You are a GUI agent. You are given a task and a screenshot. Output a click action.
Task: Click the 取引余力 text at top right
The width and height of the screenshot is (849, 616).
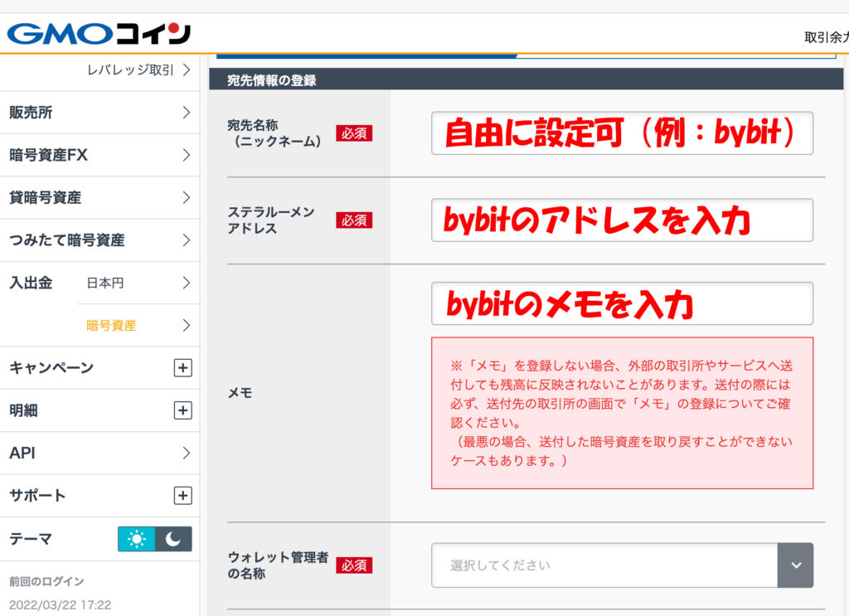coord(827,37)
